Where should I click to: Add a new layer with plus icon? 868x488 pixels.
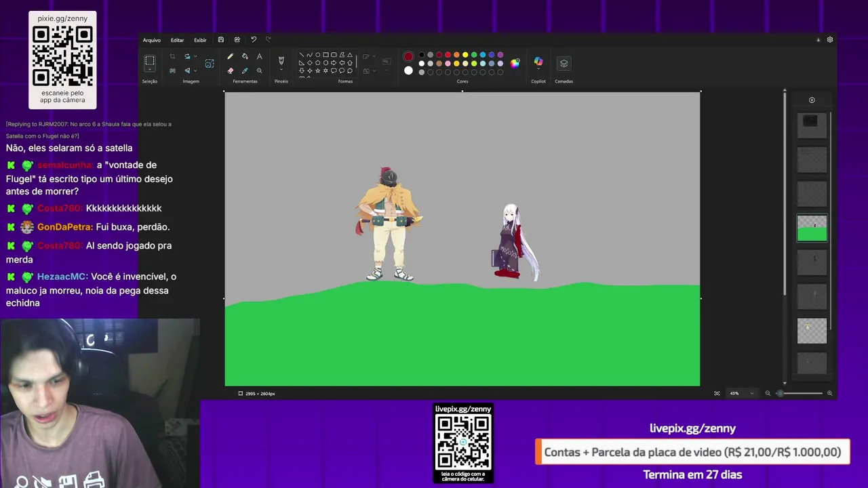812,100
